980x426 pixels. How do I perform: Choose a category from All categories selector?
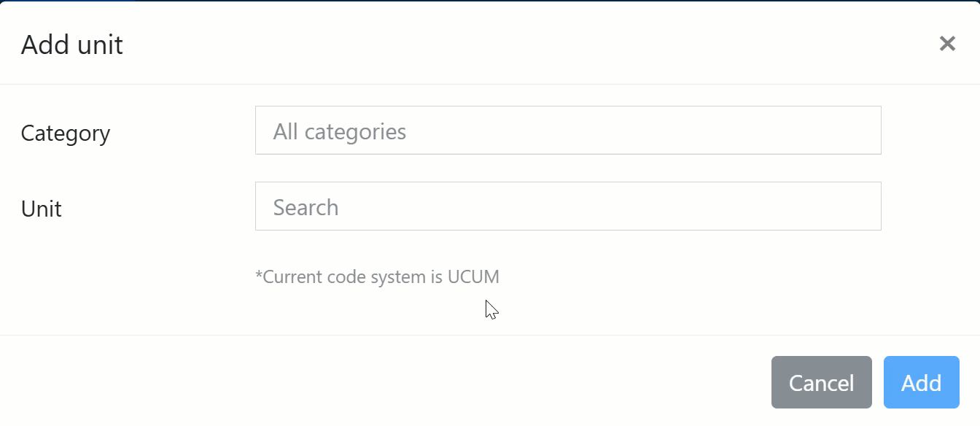[x=568, y=131]
